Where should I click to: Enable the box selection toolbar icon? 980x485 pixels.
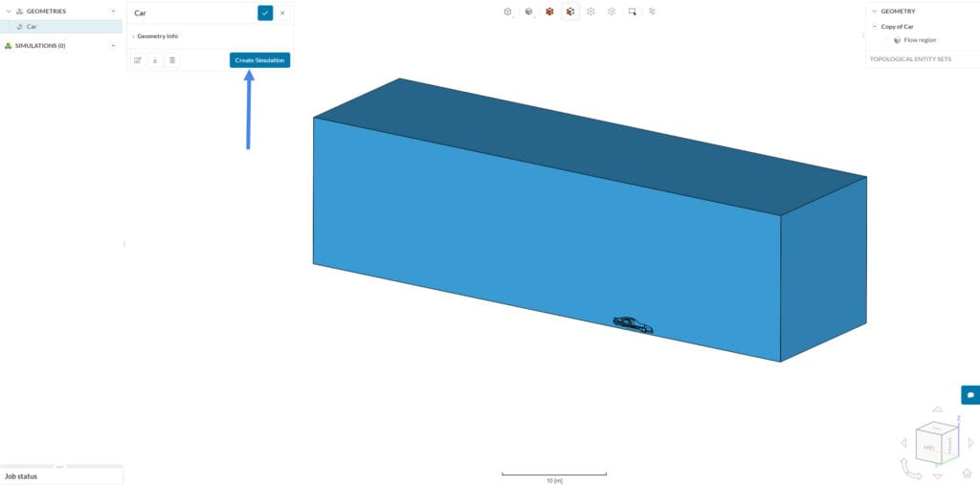(x=632, y=11)
